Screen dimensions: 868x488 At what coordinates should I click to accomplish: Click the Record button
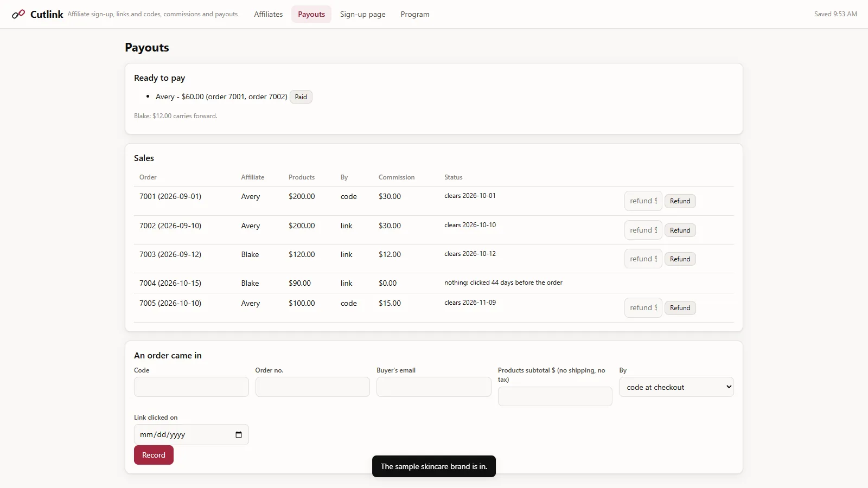click(x=154, y=455)
